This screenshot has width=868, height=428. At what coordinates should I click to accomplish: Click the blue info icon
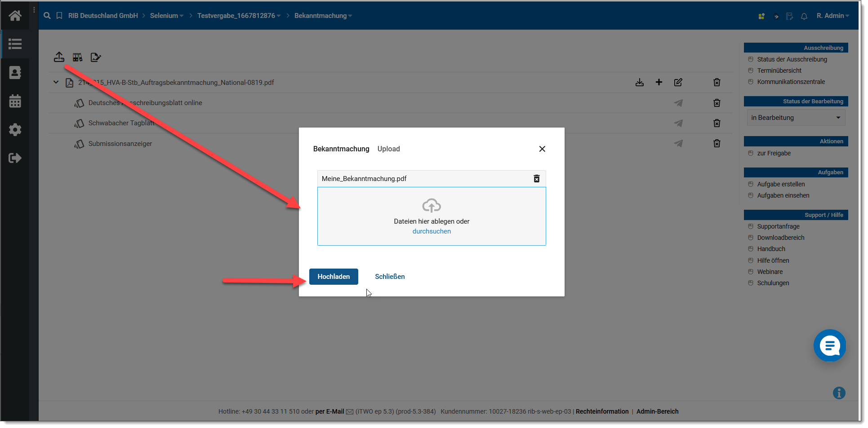(839, 393)
